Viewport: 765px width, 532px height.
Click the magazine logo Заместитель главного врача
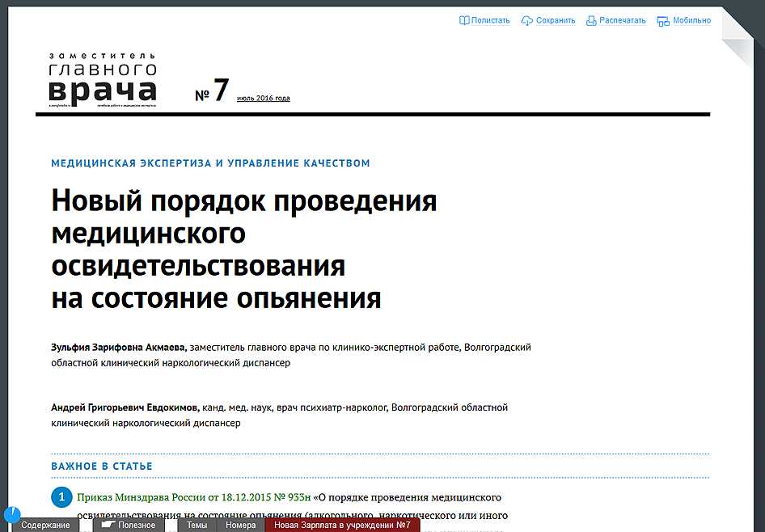pyautogui.click(x=103, y=79)
